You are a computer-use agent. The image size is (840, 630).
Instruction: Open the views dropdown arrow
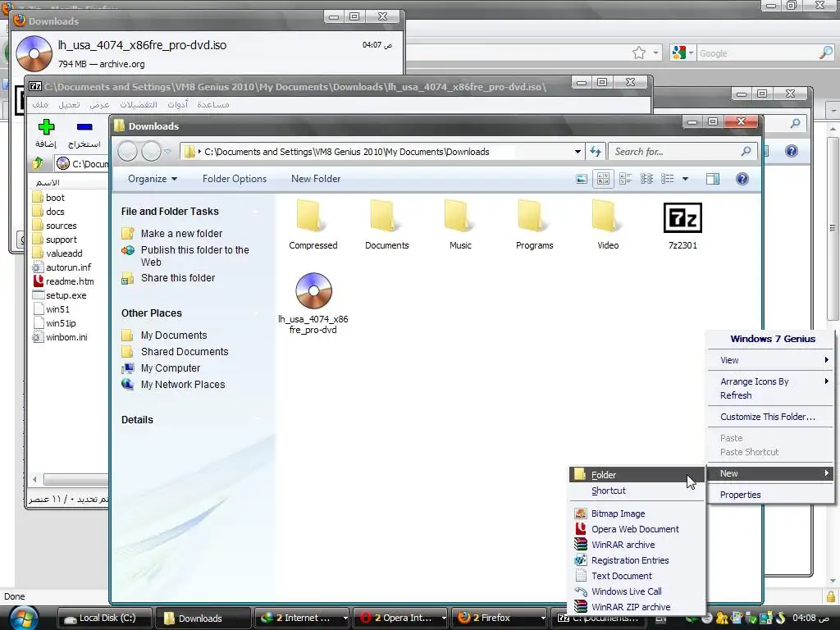coord(685,179)
